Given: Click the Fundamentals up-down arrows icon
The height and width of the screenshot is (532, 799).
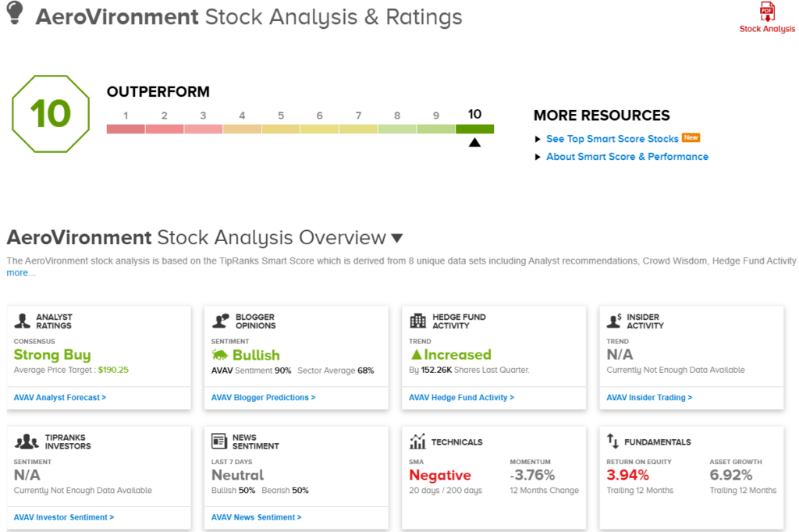Looking at the screenshot, I should [x=613, y=442].
